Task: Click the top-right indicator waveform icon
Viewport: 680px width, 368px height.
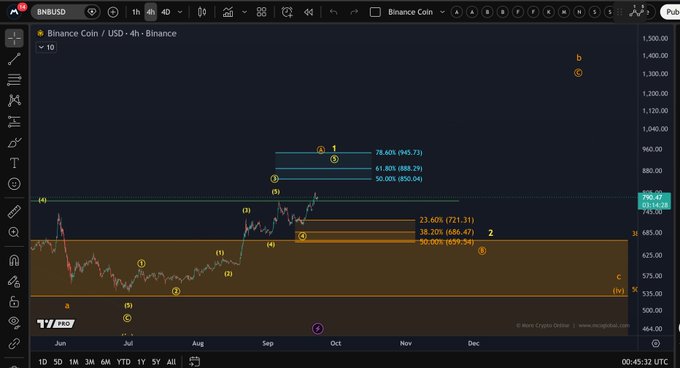Action: point(637,12)
